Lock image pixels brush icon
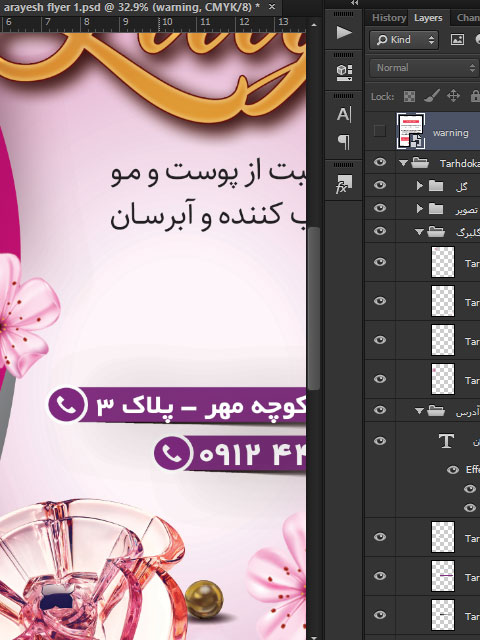The width and height of the screenshot is (480, 640). (431, 96)
